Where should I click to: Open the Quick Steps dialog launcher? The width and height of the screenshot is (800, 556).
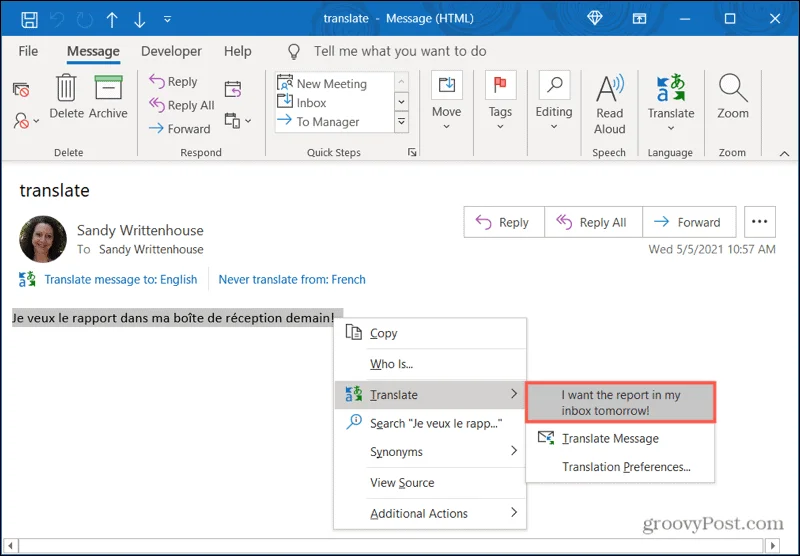pos(412,152)
